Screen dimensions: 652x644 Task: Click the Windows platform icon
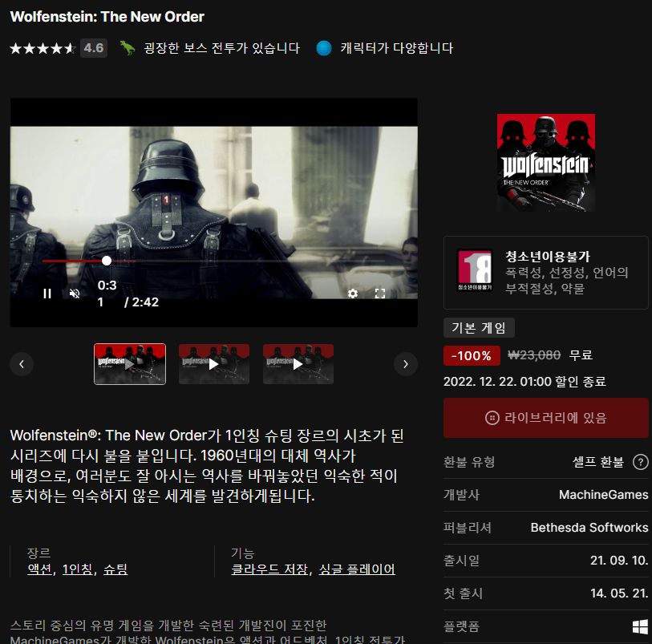pyautogui.click(x=640, y=626)
